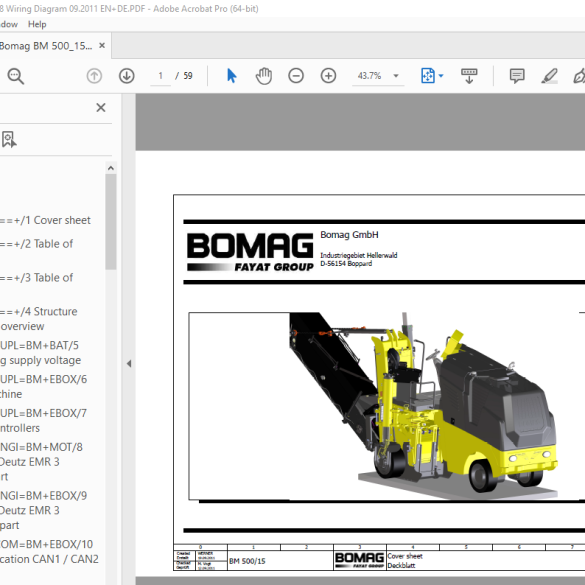Zoom out with the minus button
Image resolution: width=585 pixels, height=585 pixels.
pyautogui.click(x=296, y=76)
